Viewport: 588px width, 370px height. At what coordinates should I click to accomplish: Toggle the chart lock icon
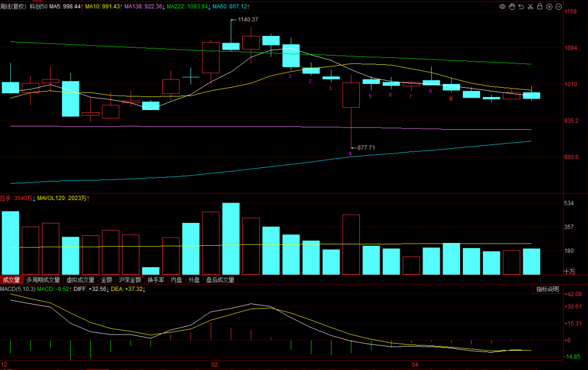(x=540, y=7)
